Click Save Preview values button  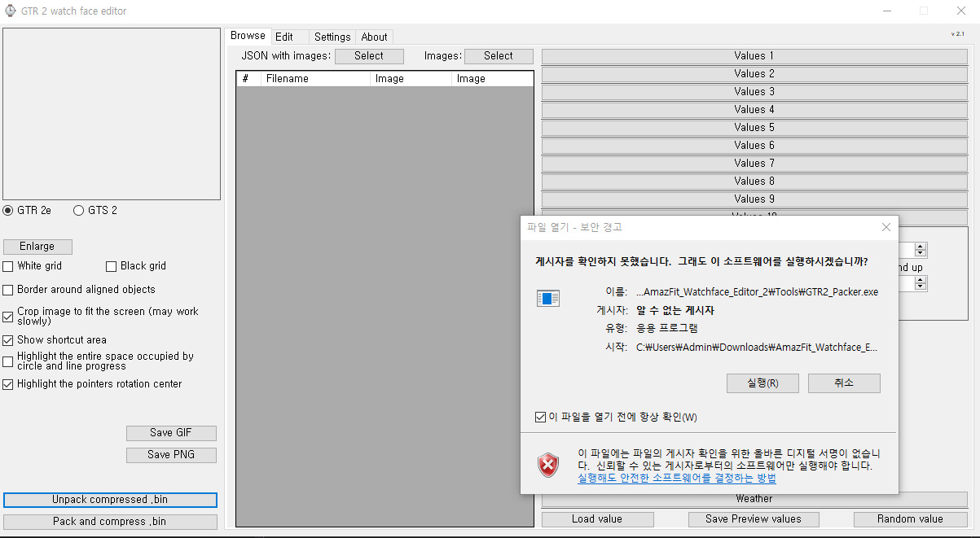(x=753, y=519)
